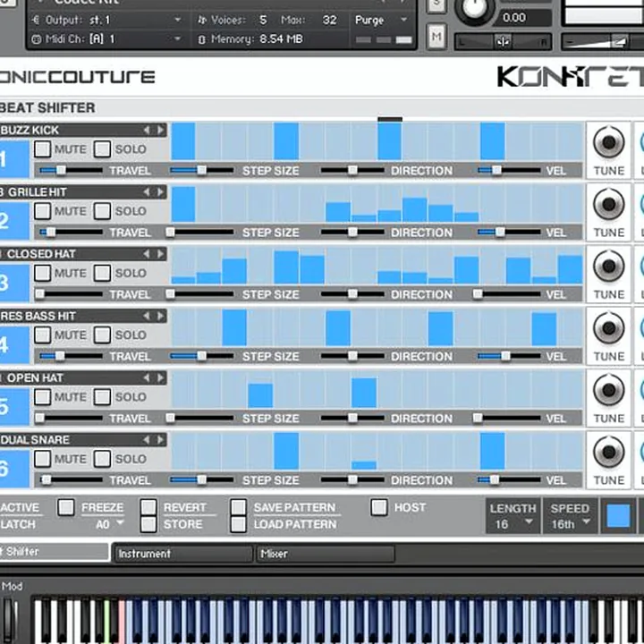Select previous sample for Open Hat
The height and width of the screenshot is (644, 644).
tap(146, 377)
